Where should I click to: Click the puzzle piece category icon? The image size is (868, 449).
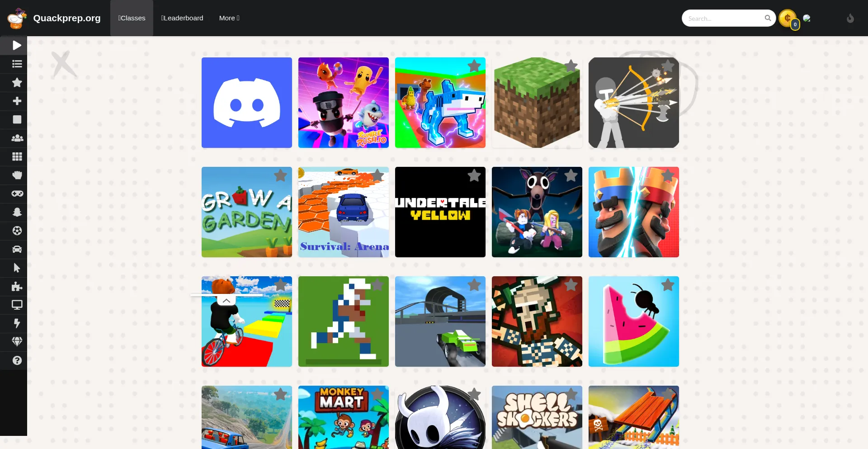17,286
